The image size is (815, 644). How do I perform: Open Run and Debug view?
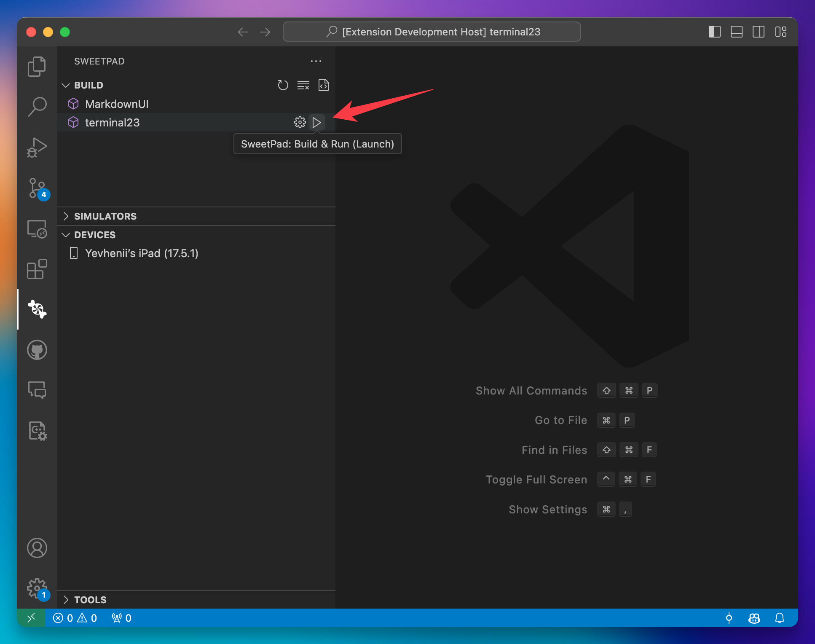(x=37, y=148)
